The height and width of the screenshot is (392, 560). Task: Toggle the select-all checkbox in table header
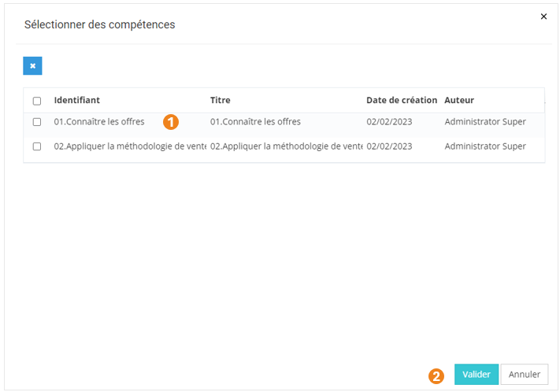[37, 101]
